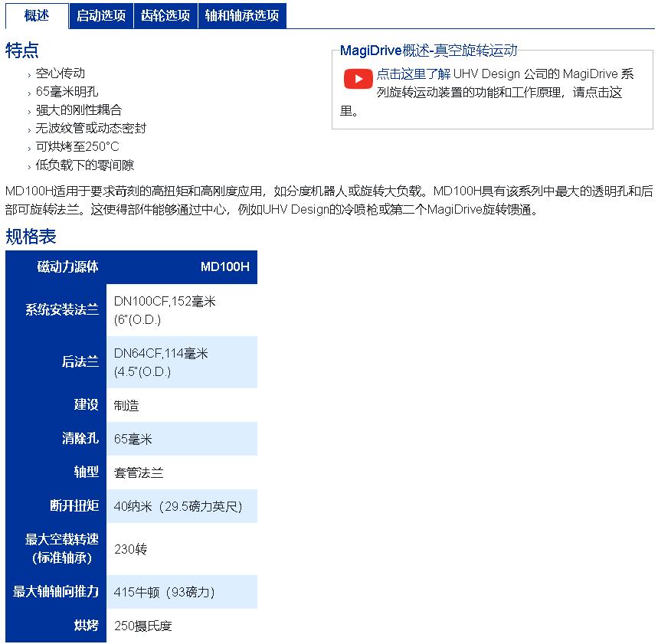Click the 230转 value cell
The image size is (658, 644).
182,549
